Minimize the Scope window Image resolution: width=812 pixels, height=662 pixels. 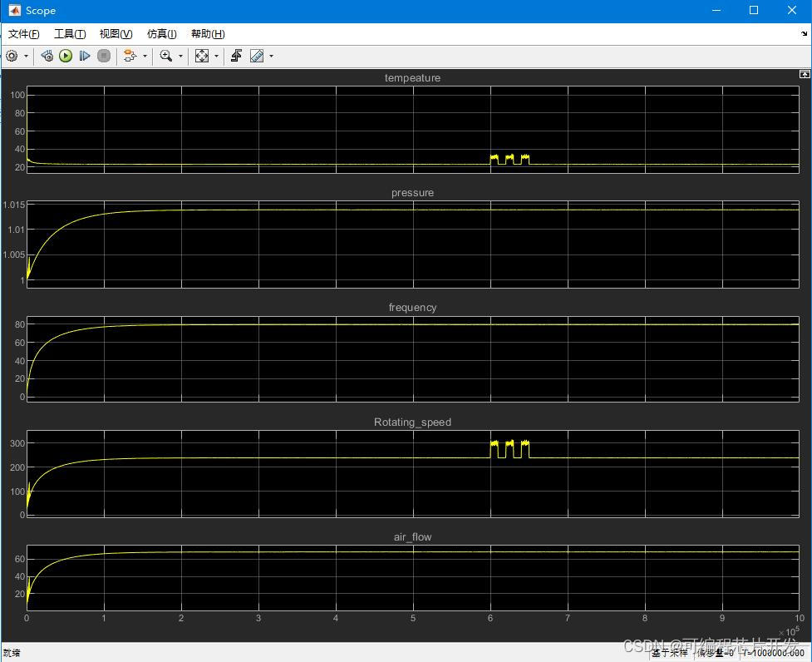[716, 10]
